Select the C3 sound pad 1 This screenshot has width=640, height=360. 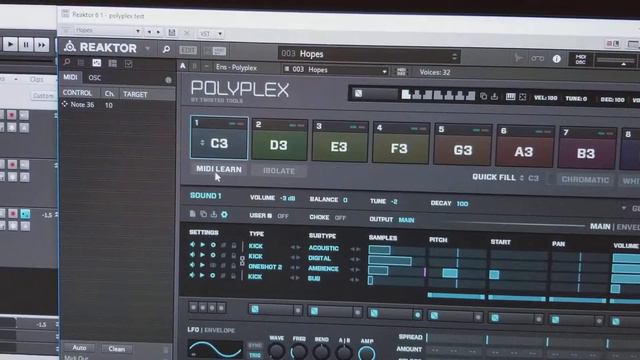[x=219, y=138]
